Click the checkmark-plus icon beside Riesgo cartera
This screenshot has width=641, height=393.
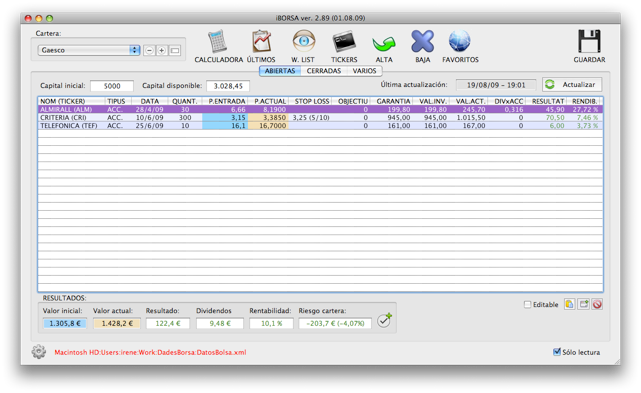[384, 321]
